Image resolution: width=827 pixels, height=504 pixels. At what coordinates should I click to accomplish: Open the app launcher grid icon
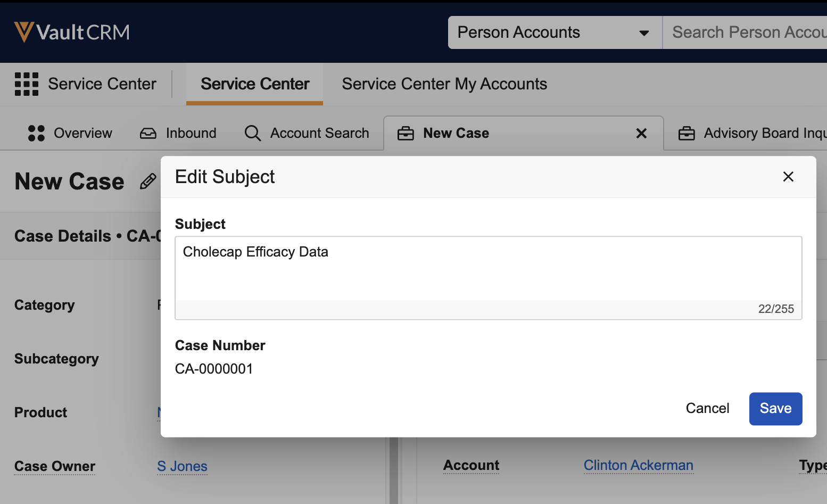27,84
